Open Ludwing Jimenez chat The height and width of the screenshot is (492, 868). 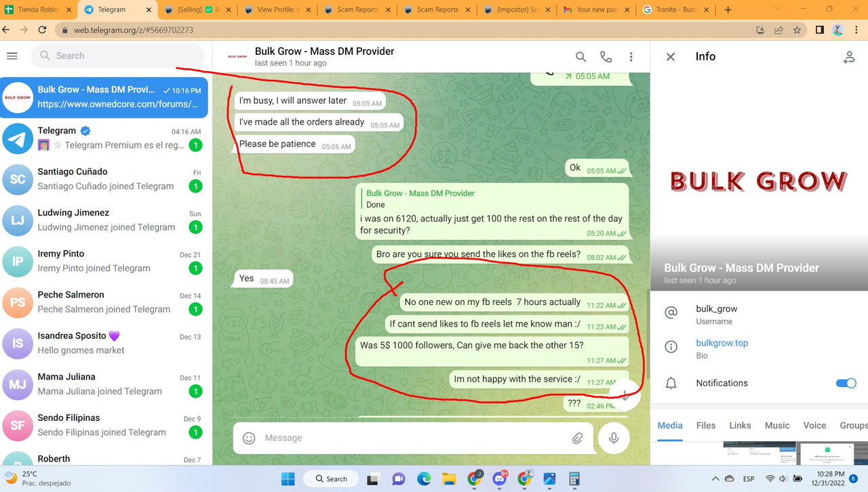pos(104,220)
